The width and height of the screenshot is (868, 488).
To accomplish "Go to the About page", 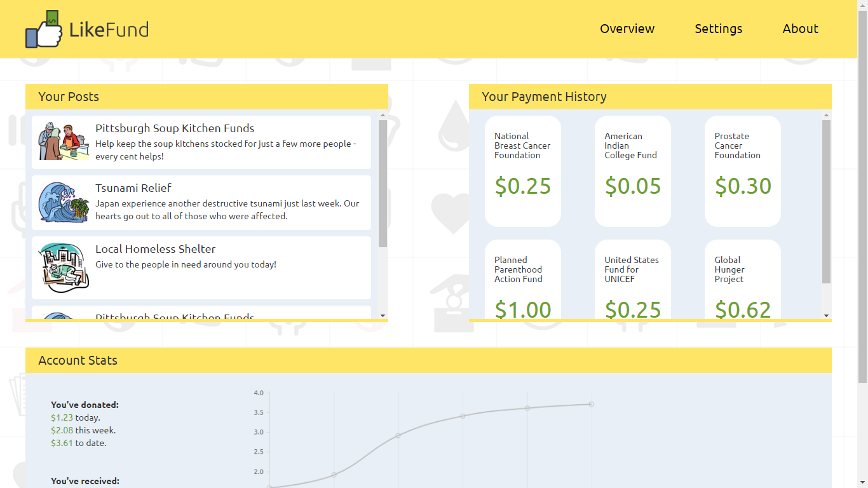I will click(x=801, y=29).
